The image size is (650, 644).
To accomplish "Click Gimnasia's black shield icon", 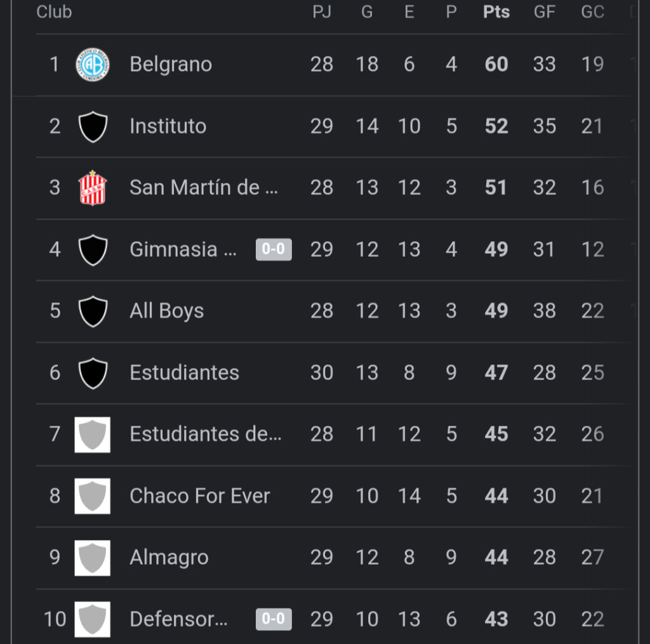I will pos(93,249).
